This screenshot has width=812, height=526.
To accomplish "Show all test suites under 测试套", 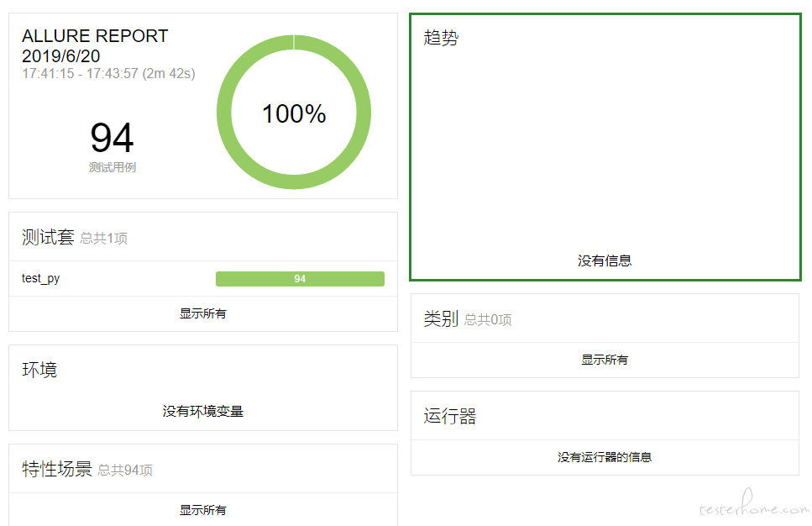I will point(203,313).
